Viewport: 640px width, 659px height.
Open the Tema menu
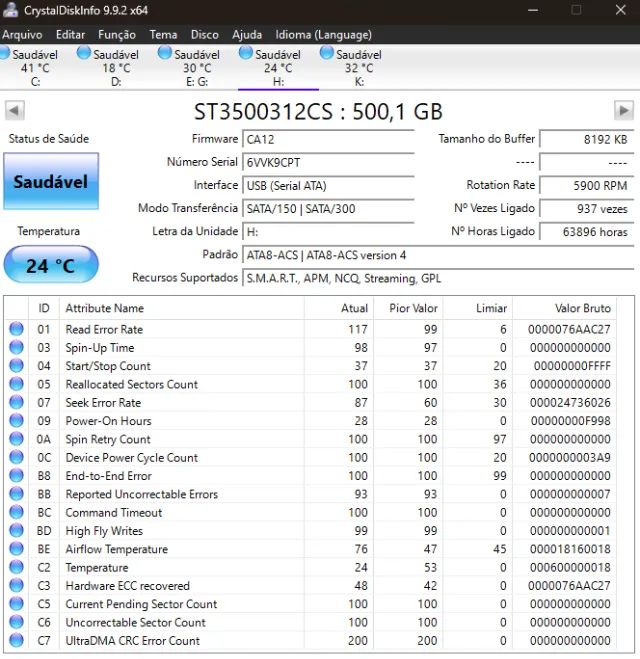coord(163,34)
